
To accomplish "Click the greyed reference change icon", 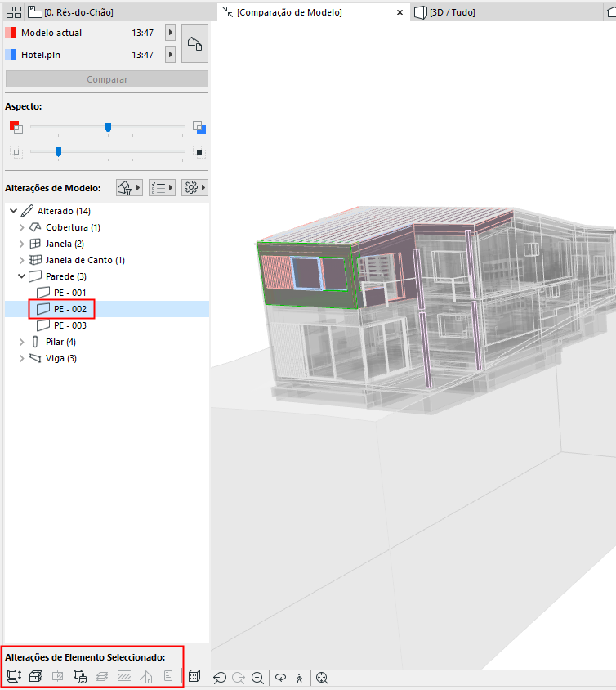I will [x=58, y=676].
